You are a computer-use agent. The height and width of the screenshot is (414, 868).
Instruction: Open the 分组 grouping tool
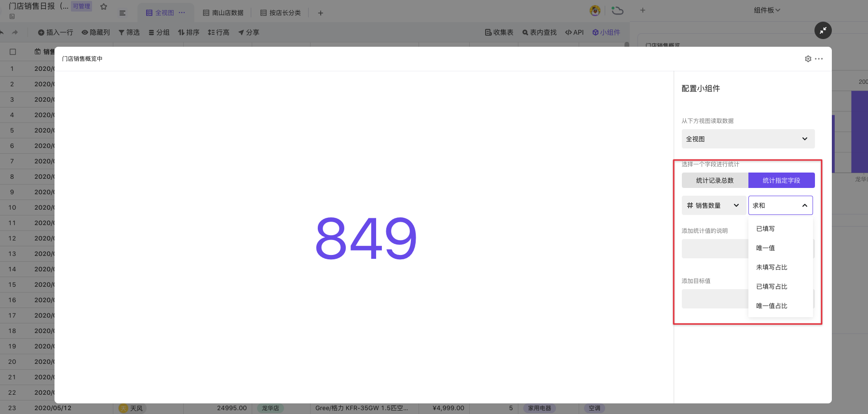159,32
